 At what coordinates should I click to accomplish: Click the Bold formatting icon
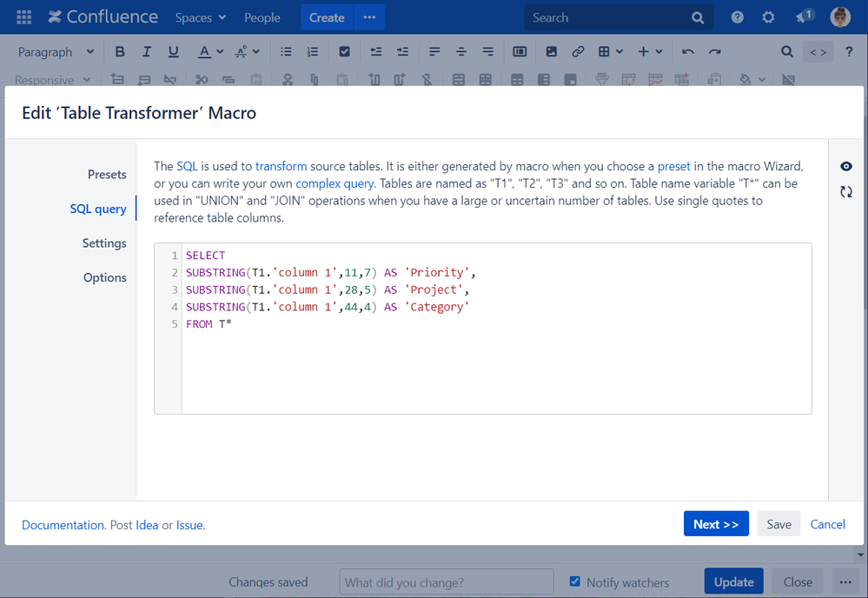click(x=120, y=52)
